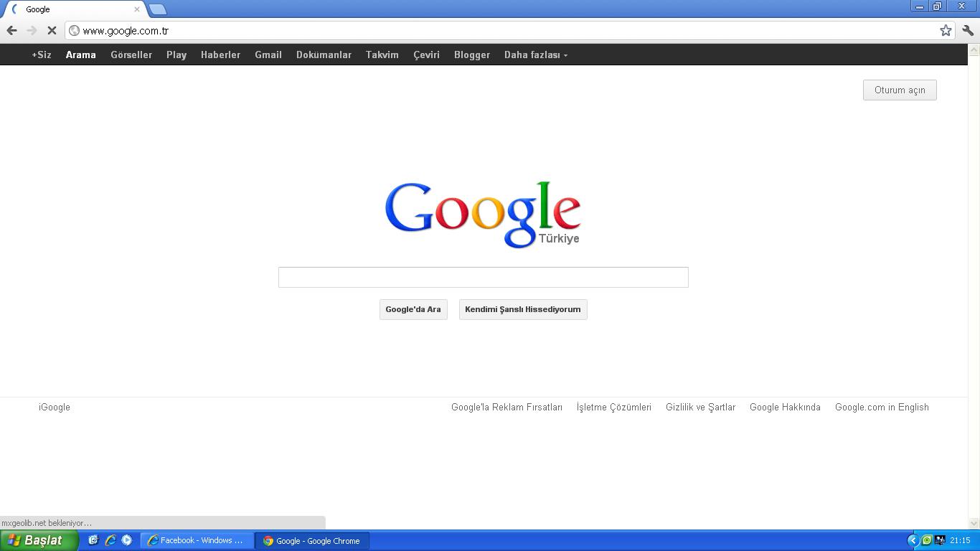980x551 pixels.
Task: Open the +Siz link in the black bar
Action: point(42,55)
